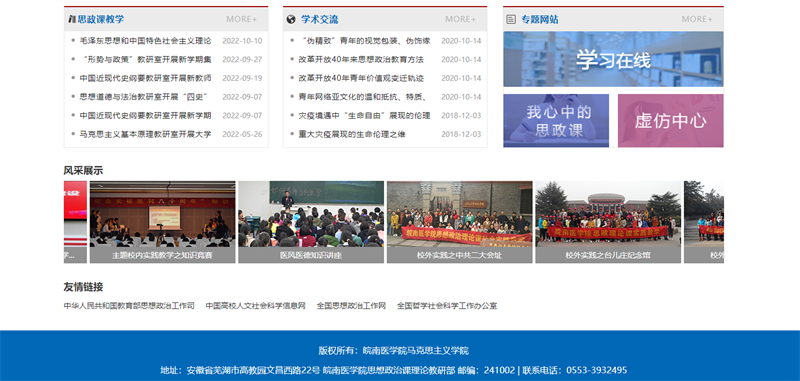The height and width of the screenshot is (381, 800).
Task: Visit 中国高校人文社会科学信息网 link
Action: [x=256, y=306]
